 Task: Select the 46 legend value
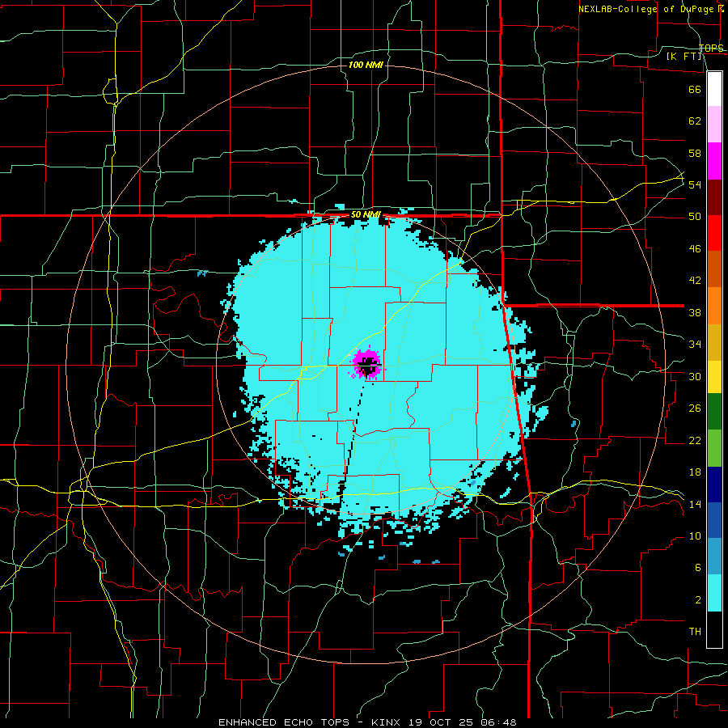coord(695,249)
